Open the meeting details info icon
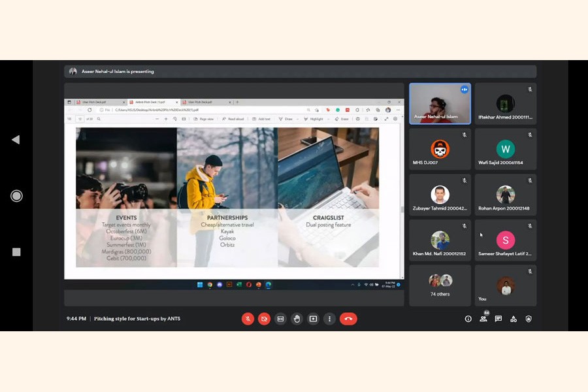The width and height of the screenshot is (588, 392). (468, 319)
